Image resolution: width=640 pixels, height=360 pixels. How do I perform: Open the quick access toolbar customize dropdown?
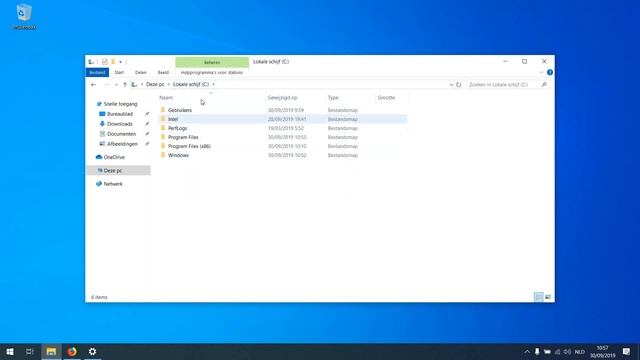tap(120, 62)
